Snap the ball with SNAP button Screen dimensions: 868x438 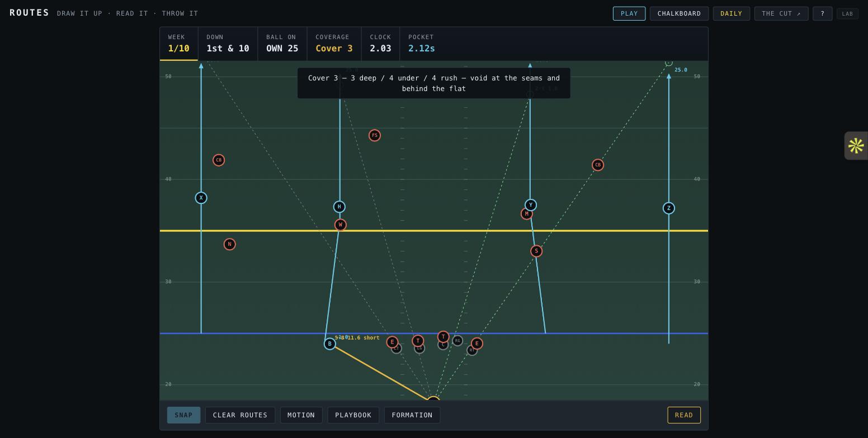pyautogui.click(x=183, y=415)
